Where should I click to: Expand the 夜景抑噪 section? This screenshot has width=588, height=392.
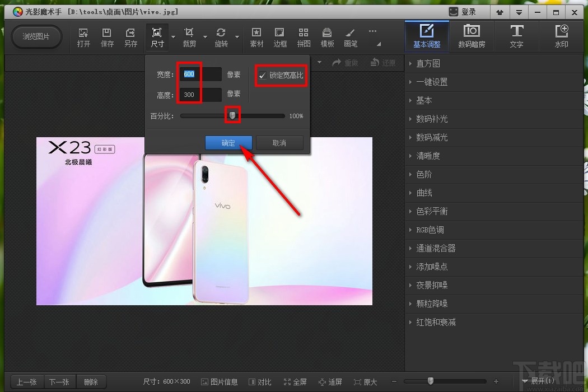(494, 285)
